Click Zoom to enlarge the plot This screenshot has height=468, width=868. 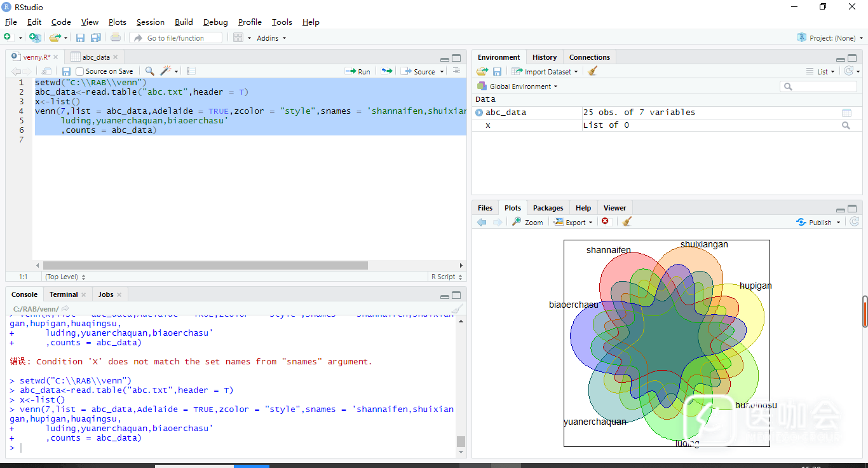(x=528, y=222)
